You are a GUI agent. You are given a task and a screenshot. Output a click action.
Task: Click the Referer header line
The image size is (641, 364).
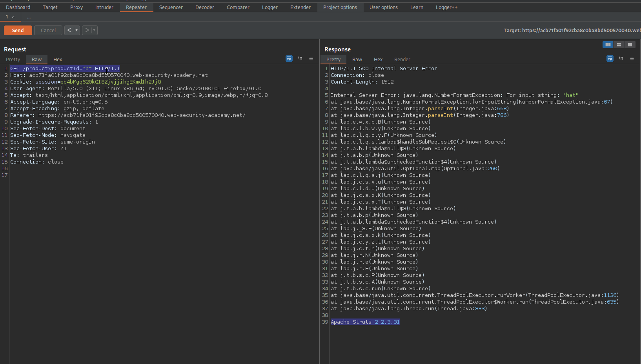(x=128, y=115)
